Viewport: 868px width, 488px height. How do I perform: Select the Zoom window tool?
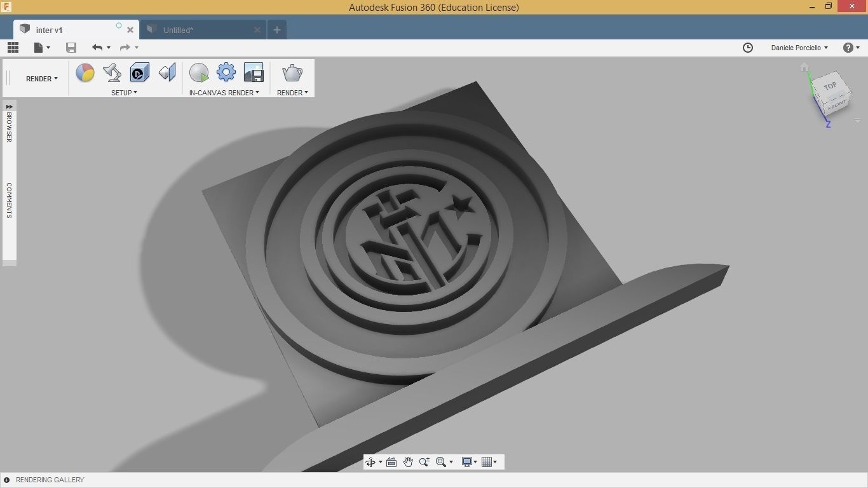point(424,462)
